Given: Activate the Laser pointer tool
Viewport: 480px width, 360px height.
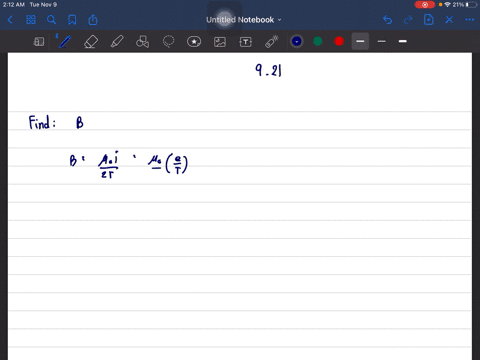Looking at the screenshot, I should (272, 42).
